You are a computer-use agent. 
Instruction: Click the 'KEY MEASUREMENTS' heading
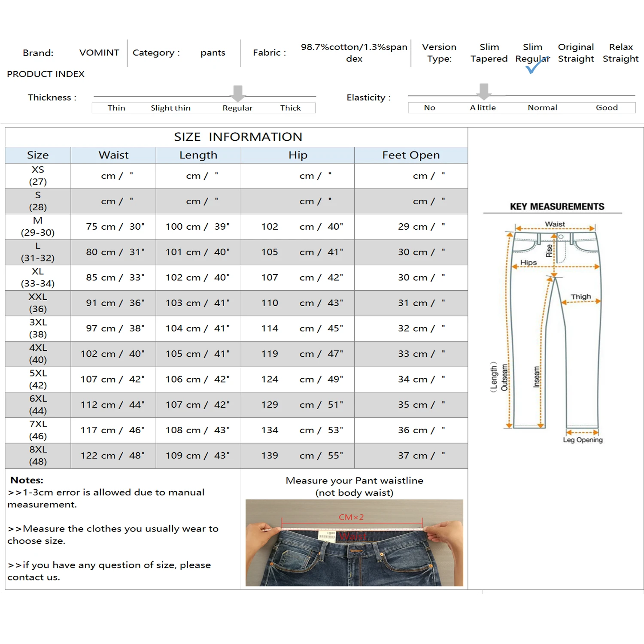point(557,207)
